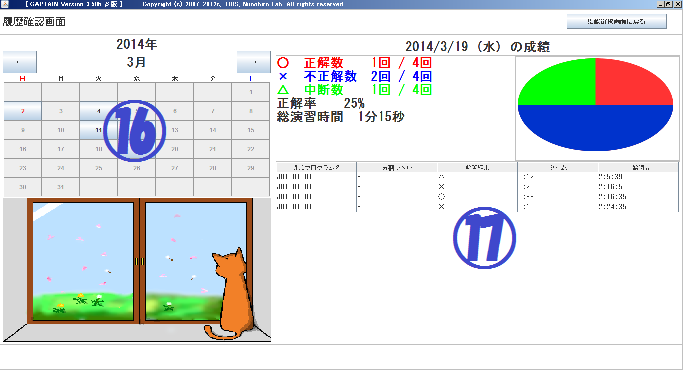The image size is (683, 370).
Task: Click the blue 不正解数 2回 / 4回 line
Action: pos(354,76)
